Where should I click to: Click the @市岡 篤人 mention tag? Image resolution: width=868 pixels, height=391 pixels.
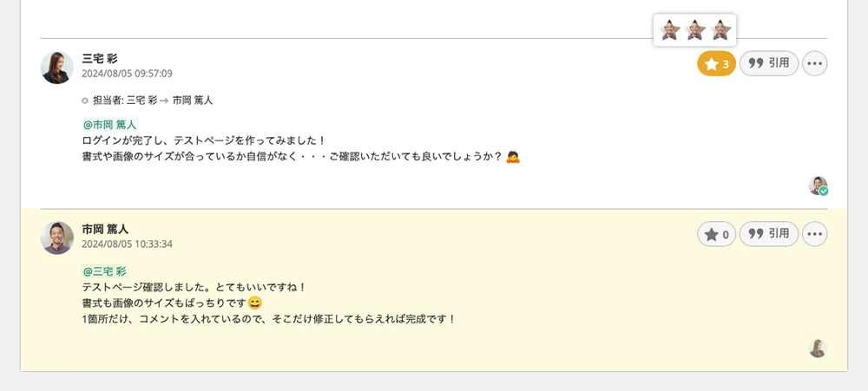tap(109, 124)
